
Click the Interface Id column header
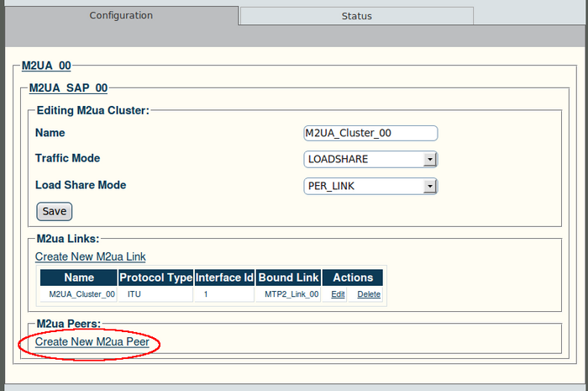(x=224, y=277)
